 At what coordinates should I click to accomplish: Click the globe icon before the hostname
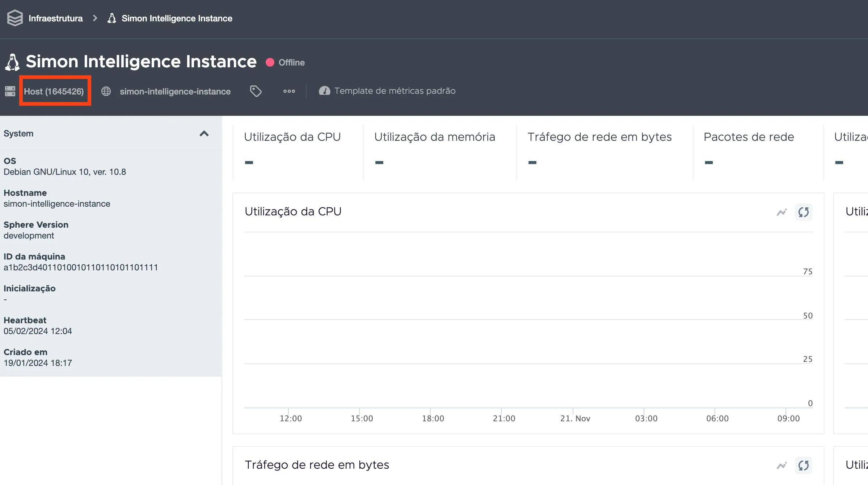(106, 91)
